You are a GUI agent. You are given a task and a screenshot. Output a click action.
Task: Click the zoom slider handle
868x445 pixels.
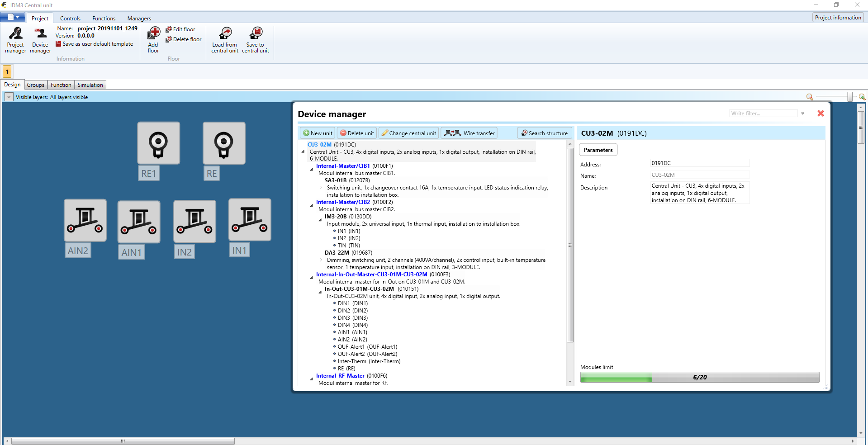point(850,97)
